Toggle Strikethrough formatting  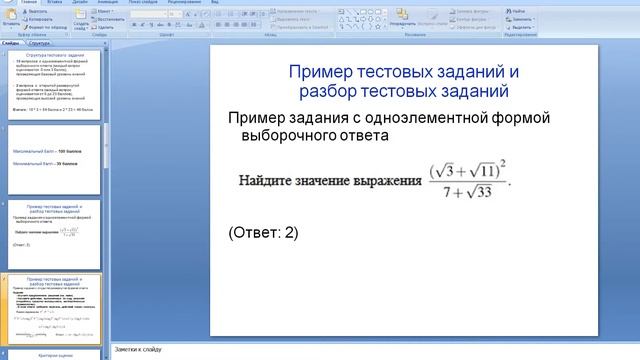(160, 25)
